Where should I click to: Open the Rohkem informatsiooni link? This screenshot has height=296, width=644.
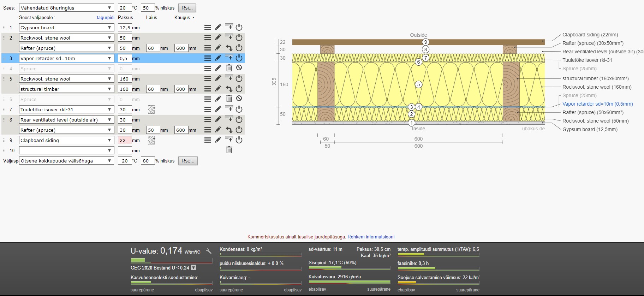click(371, 237)
